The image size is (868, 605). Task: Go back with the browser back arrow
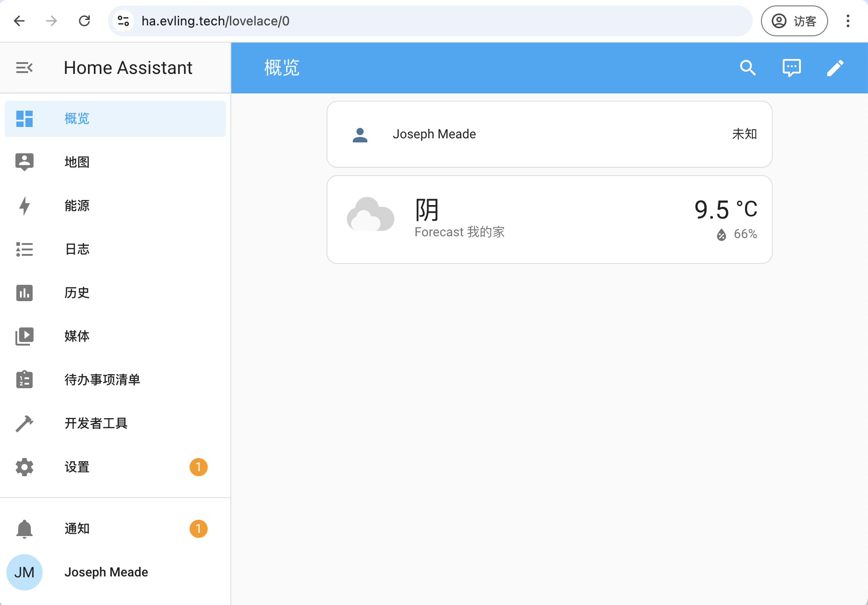(x=19, y=21)
